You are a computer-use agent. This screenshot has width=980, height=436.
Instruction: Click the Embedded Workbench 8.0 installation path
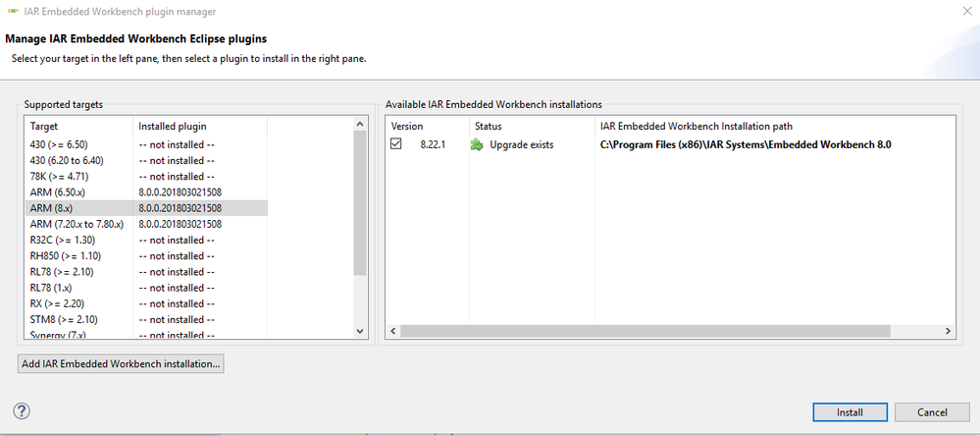(x=745, y=144)
